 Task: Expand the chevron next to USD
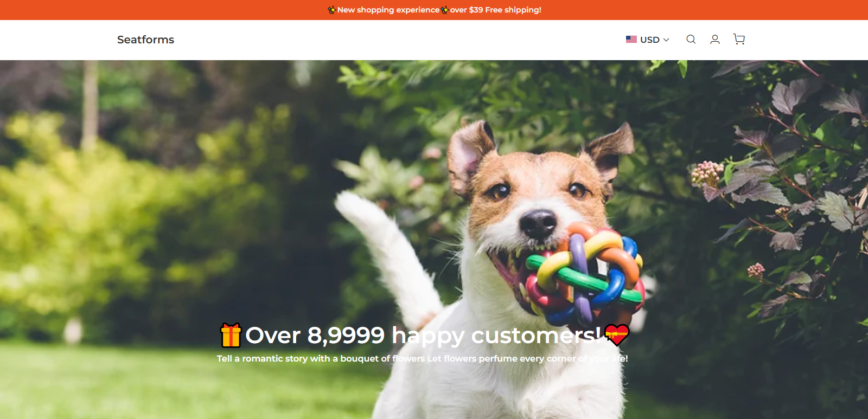(666, 40)
